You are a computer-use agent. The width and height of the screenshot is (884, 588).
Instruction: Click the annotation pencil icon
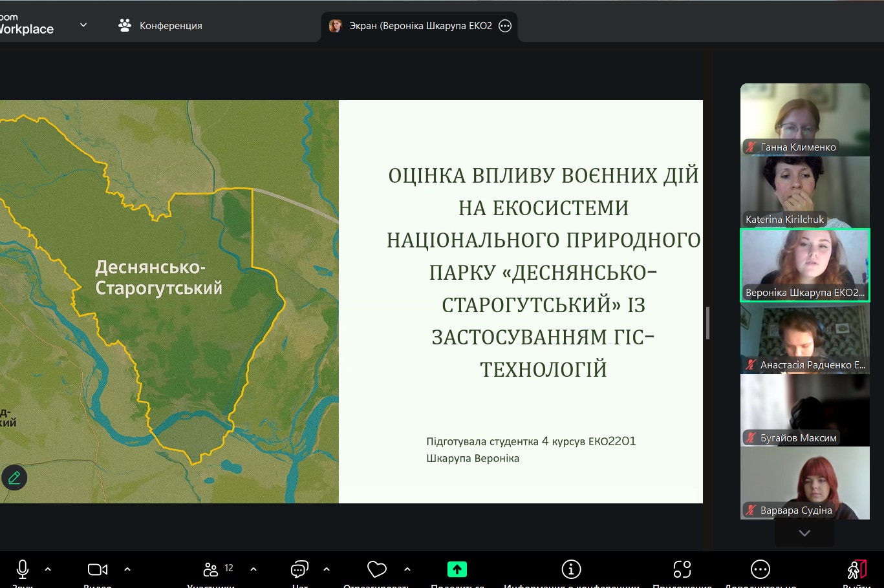coord(14,478)
